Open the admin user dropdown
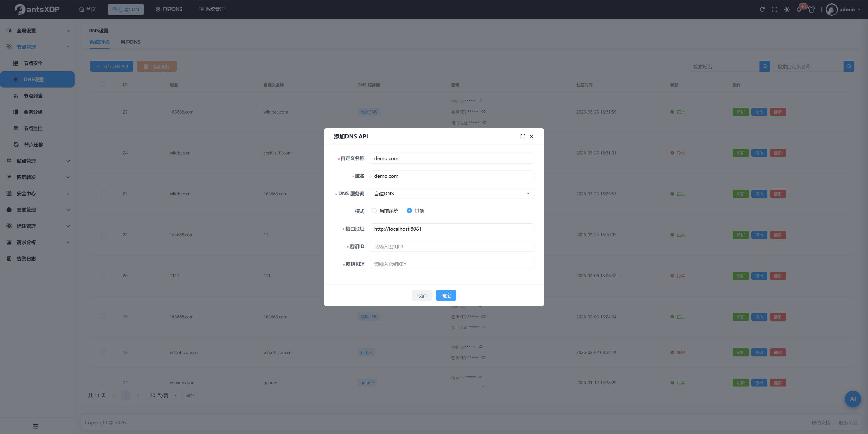 tap(843, 9)
